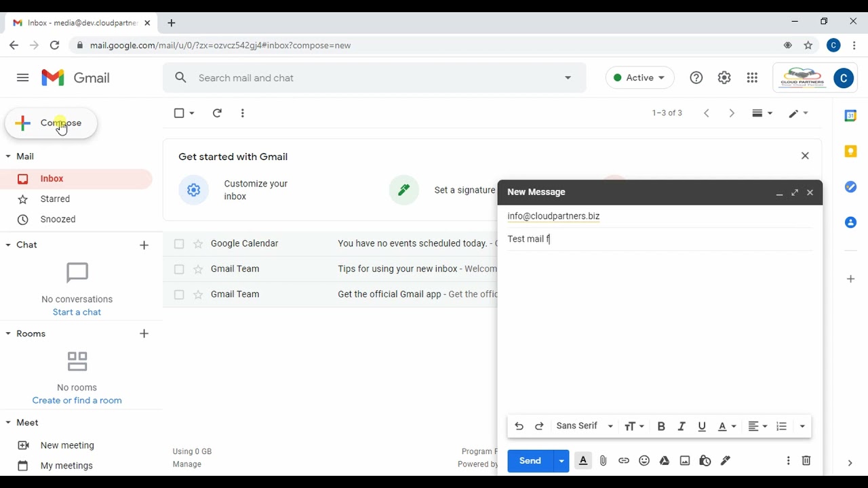Screen dimensions: 868x488
Task: Open font Sans Serif dropdown
Action: click(585, 426)
